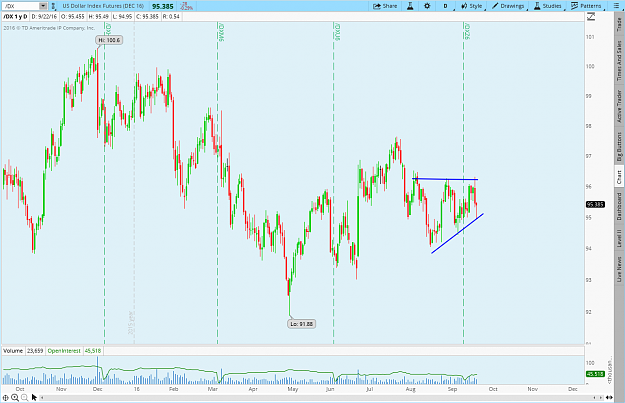Open the D timeframe dropdown

coord(446,6)
